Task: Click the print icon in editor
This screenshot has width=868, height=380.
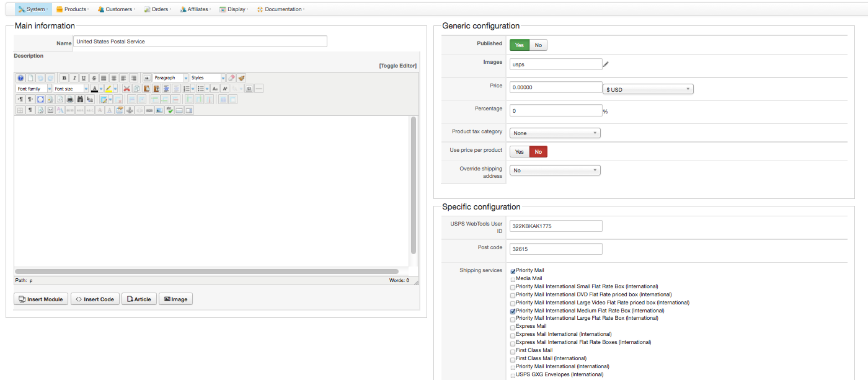Action: [x=70, y=99]
